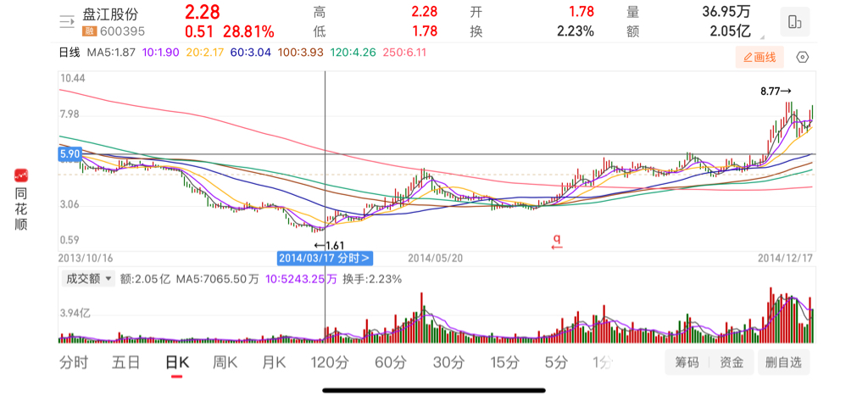Tap the red q marker on chart
This screenshot has height=401, width=868.
tap(557, 241)
